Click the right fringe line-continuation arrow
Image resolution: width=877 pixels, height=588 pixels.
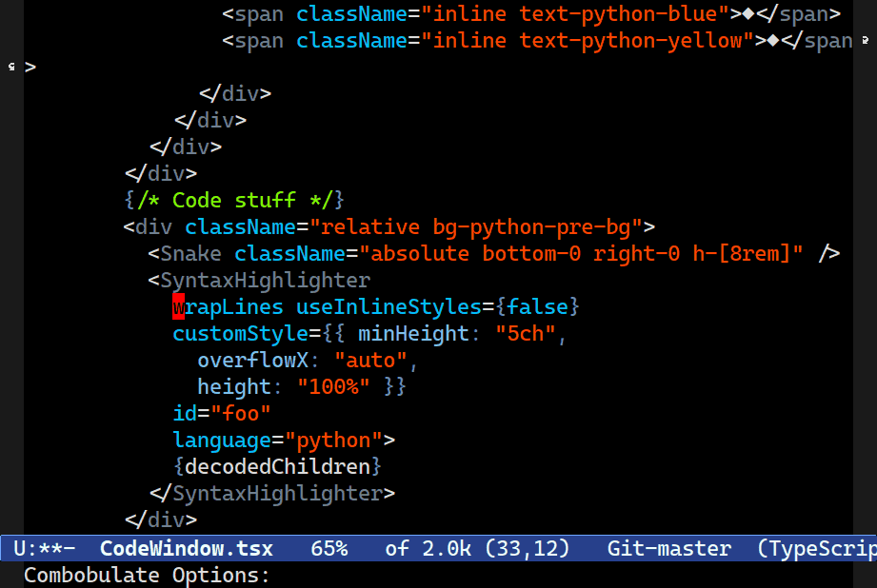coord(866,40)
